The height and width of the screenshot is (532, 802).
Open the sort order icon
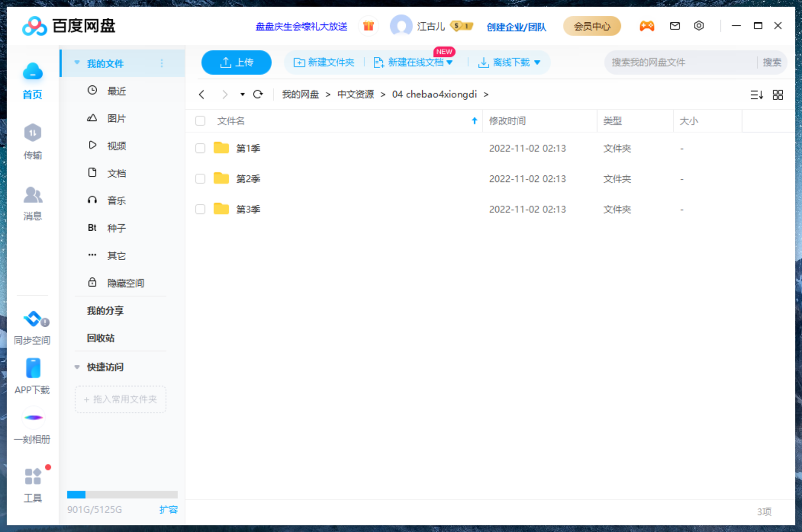pos(757,95)
